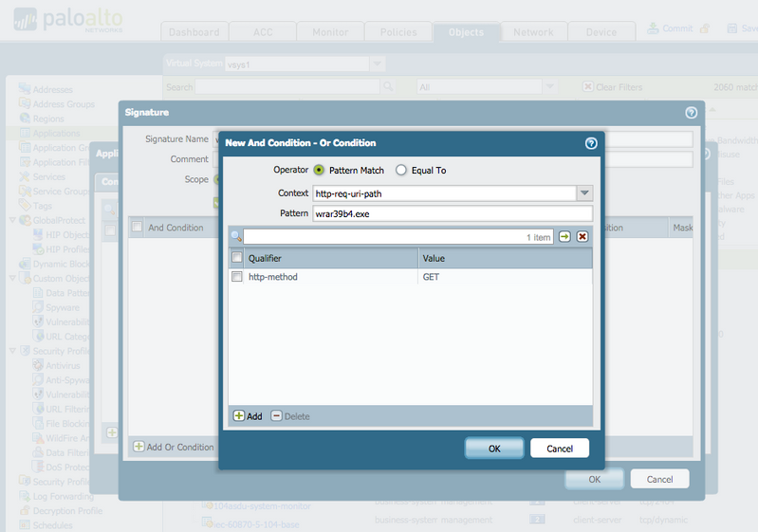This screenshot has height=532, width=758.
Task: Open help for New And Condition dialog
Action: (x=591, y=143)
